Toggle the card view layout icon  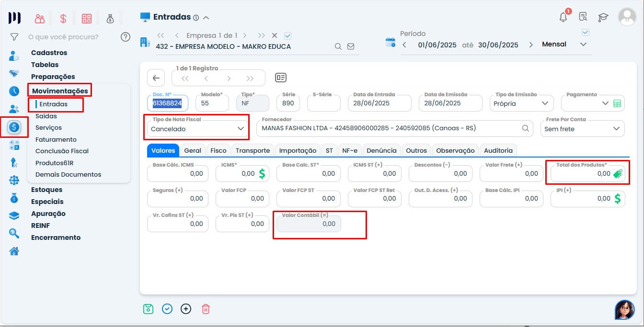[x=281, y=78]
